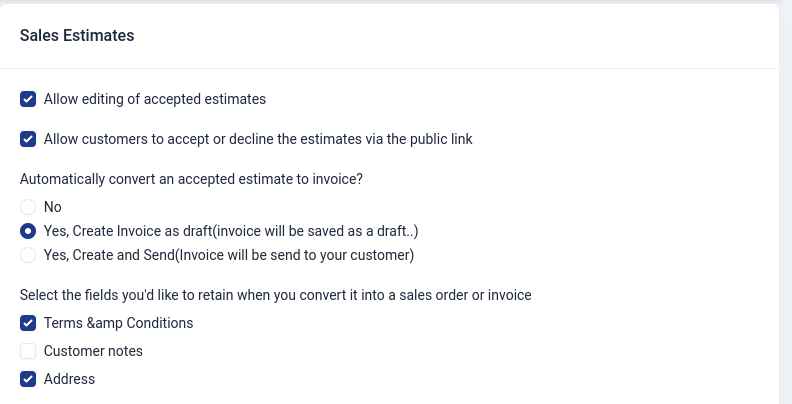Enable the Customer notes checkbox
The height and width of the screenshot is (404, 792).
[x=28, y=351]
